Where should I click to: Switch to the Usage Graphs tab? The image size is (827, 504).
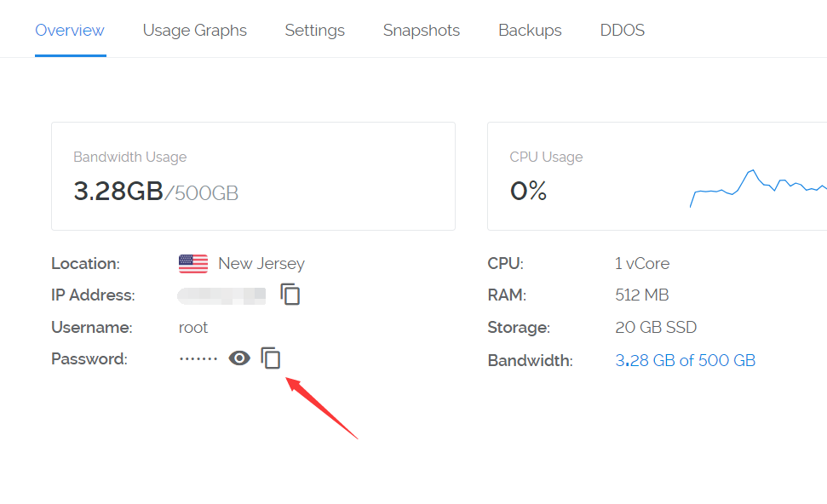195,31
